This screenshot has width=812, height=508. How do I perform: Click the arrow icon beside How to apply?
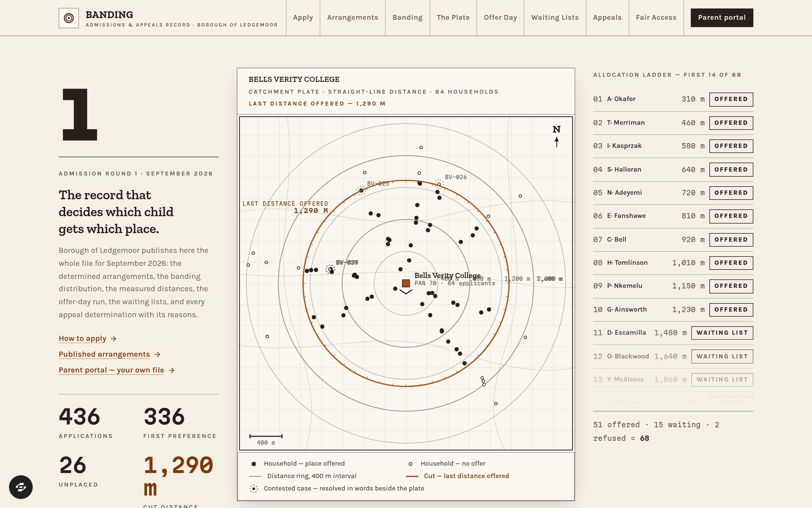click(x=113, y=339)
